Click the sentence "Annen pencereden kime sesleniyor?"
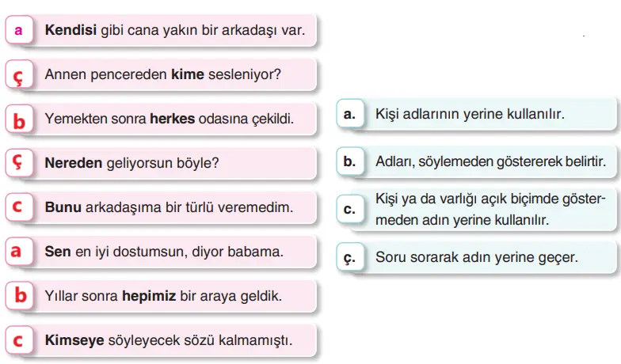Screen dimensions: 621x364 [x=163, y=75]
